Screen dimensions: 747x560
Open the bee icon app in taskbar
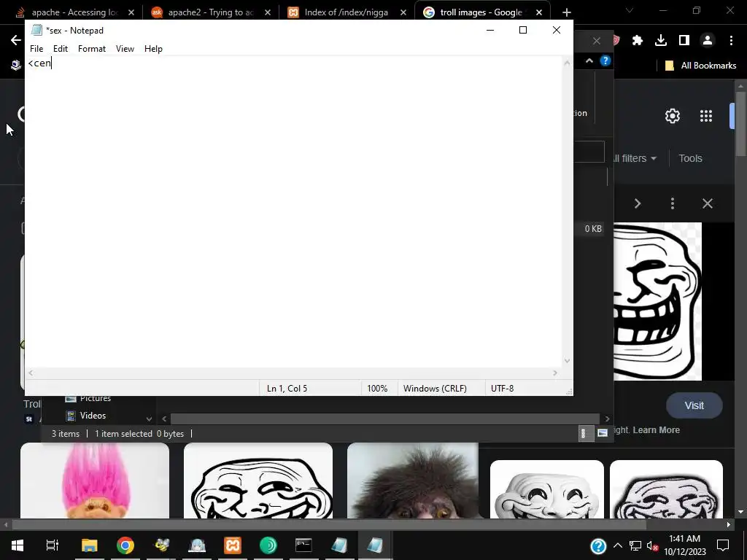[x=162, y=545]
